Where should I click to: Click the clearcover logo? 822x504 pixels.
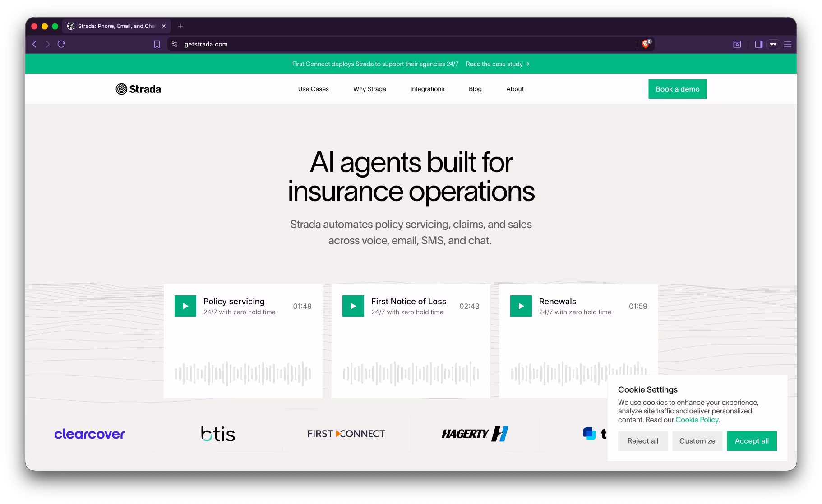click(x=89, y=434)
